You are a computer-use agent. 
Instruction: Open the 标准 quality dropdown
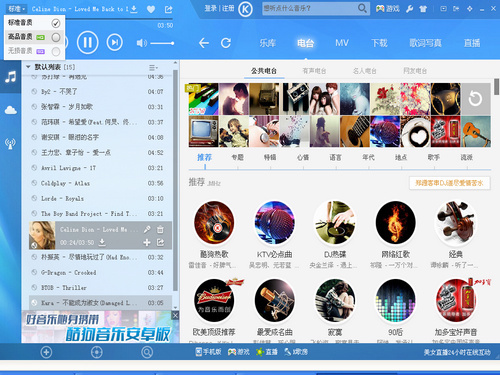point(16,9)
